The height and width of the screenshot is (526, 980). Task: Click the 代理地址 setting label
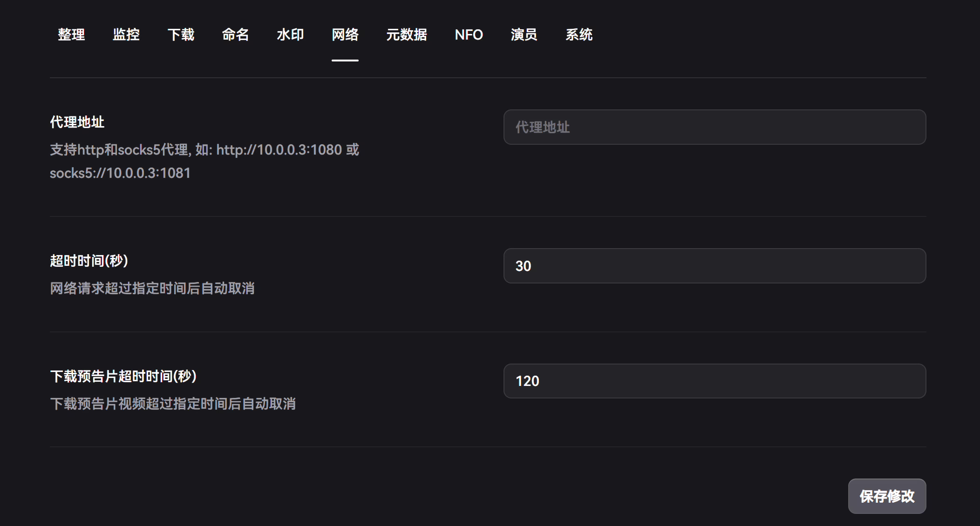(77, 122)
